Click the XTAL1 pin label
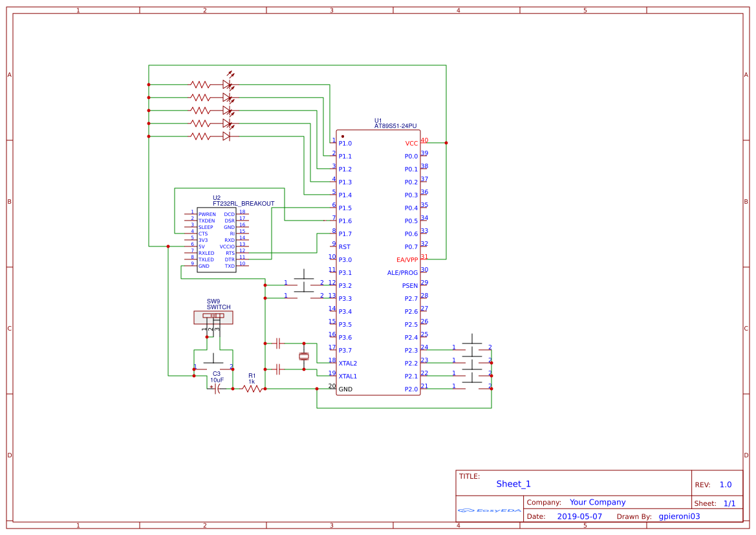The width and height of the screenshot is (756, 535). pos(348,377)
